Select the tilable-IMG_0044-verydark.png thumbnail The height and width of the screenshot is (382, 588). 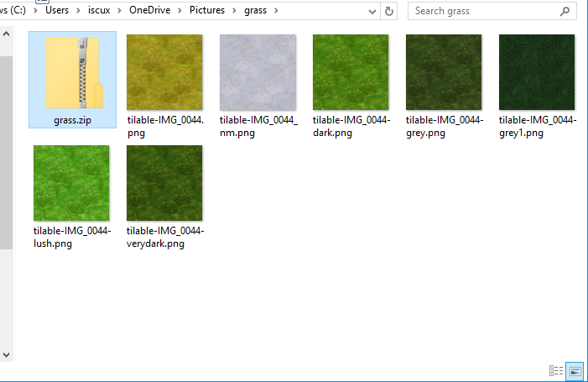tap(164, 183)
